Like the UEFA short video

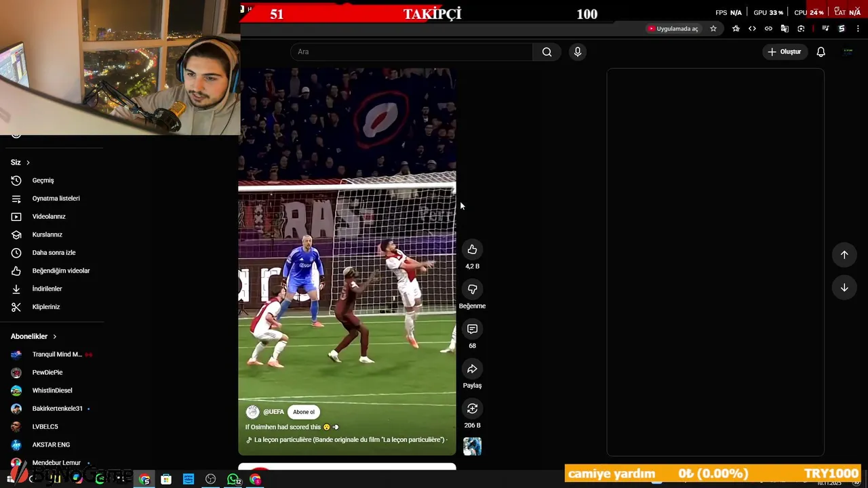(x=472, y=249)
